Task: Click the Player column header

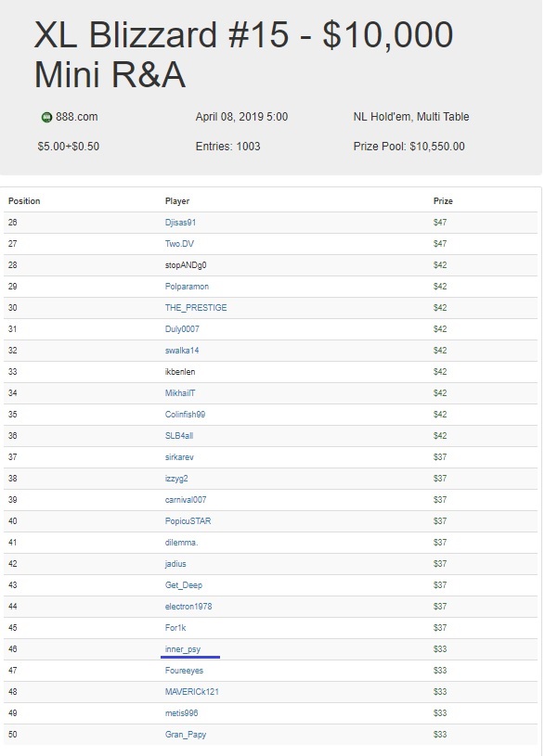Action: point(177,201)
